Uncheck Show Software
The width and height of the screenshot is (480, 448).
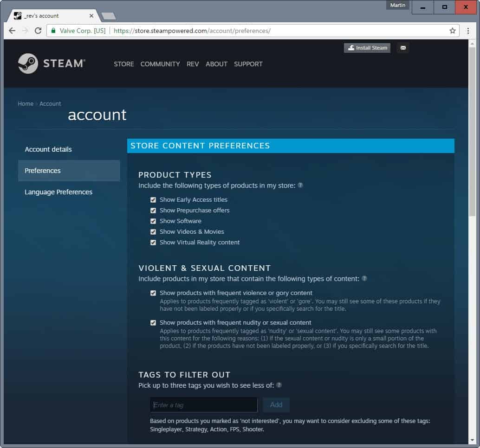tap(153, 221)
